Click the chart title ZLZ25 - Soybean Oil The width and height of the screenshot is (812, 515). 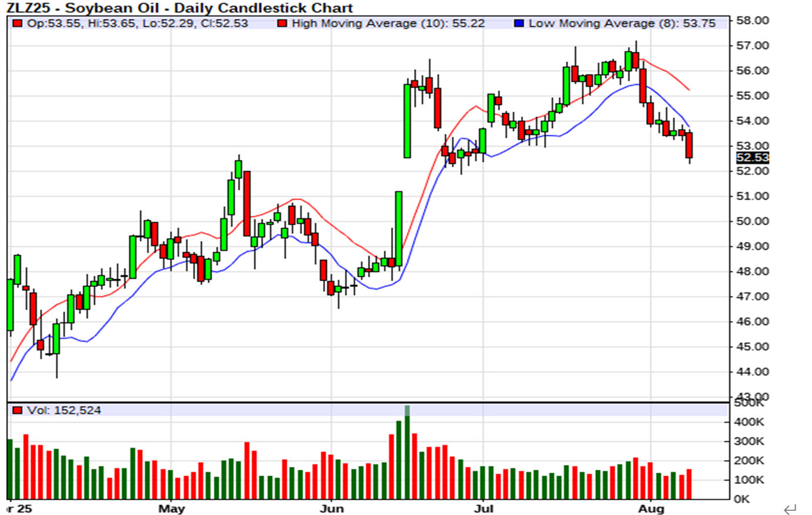coord(179,8)
